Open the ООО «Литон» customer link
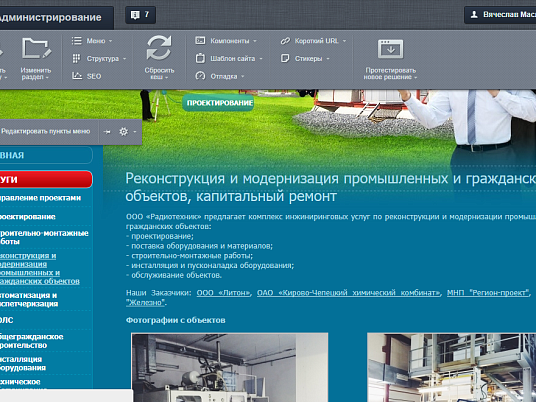Viewport: 536px width, 402px height. (224, 293)
